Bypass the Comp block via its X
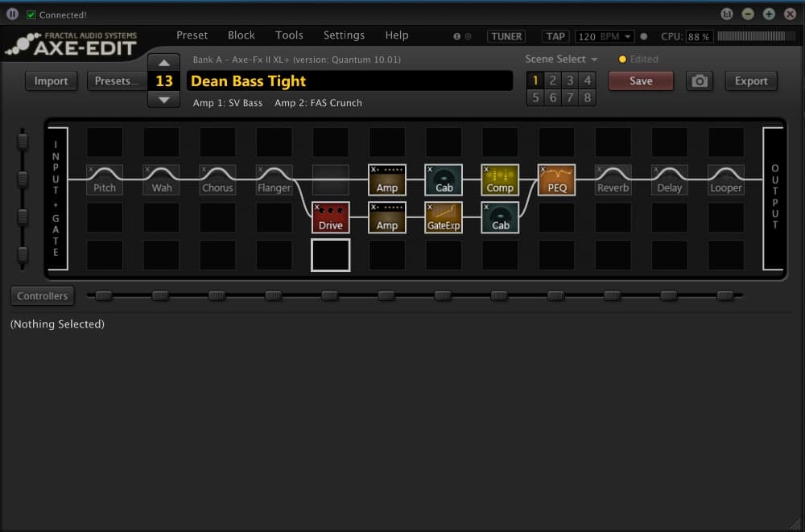 click(x=487, y=170)
